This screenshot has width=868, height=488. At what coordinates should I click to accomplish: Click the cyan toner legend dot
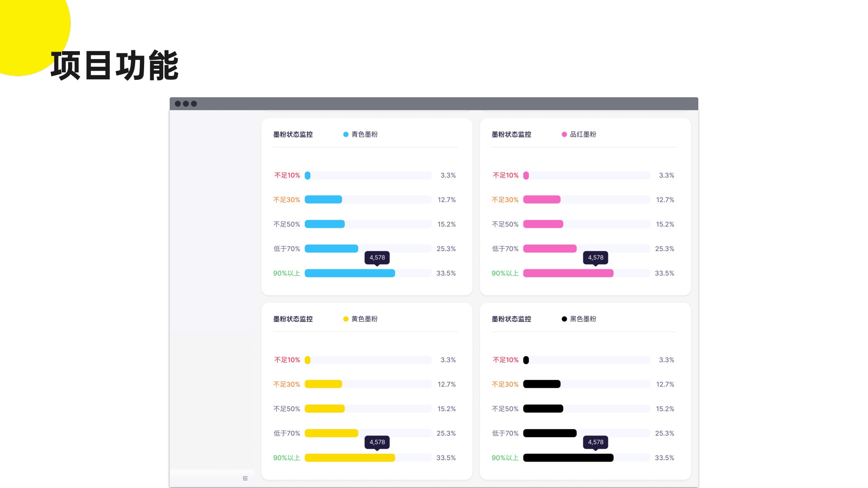pos(346,134)
